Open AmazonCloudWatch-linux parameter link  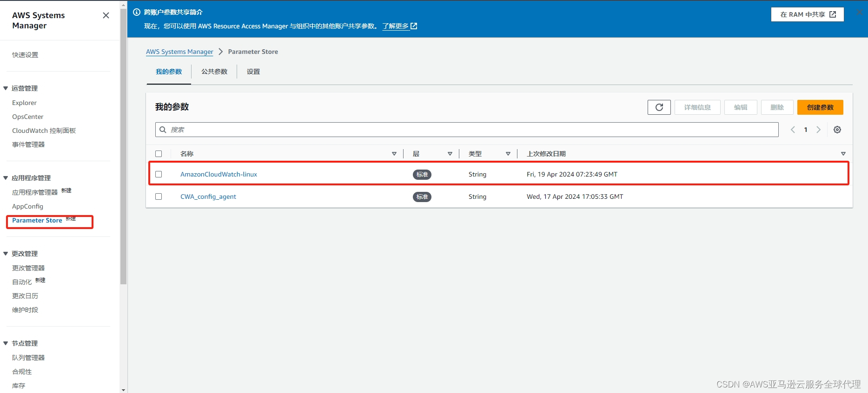[x=219, y=174]
